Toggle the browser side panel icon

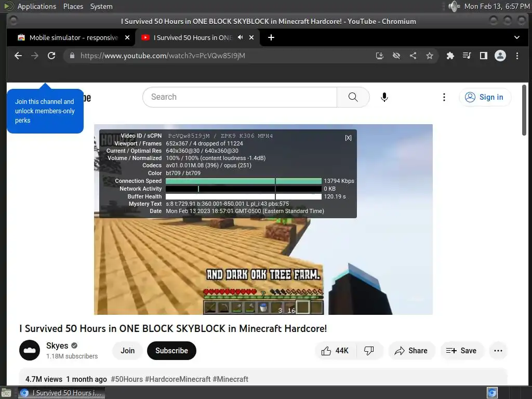tap(484, 56)
